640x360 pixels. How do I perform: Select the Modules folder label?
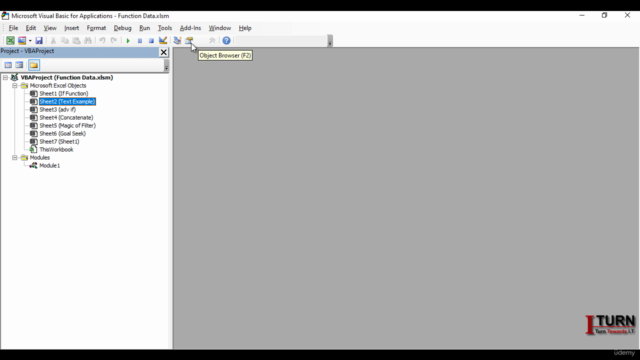point(40,158)
